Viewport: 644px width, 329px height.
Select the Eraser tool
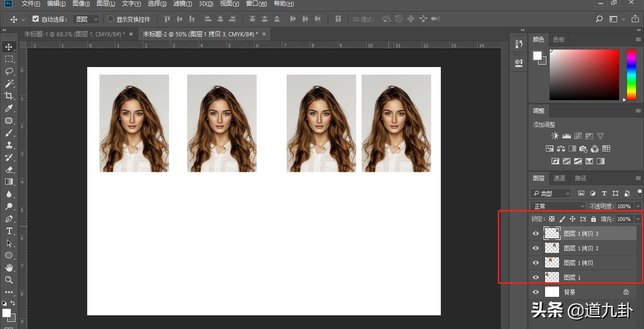pyautogui.click(x=9, y=169)
